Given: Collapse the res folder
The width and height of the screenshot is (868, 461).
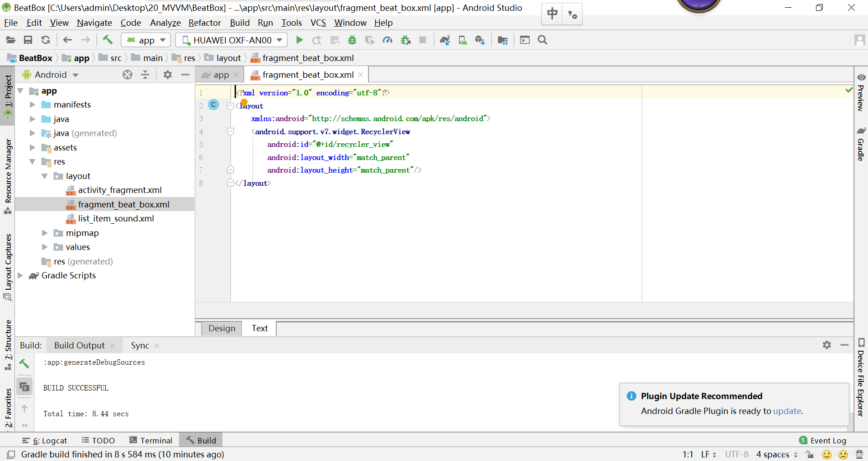Looking at the screenshot, I should pos(32,162).
